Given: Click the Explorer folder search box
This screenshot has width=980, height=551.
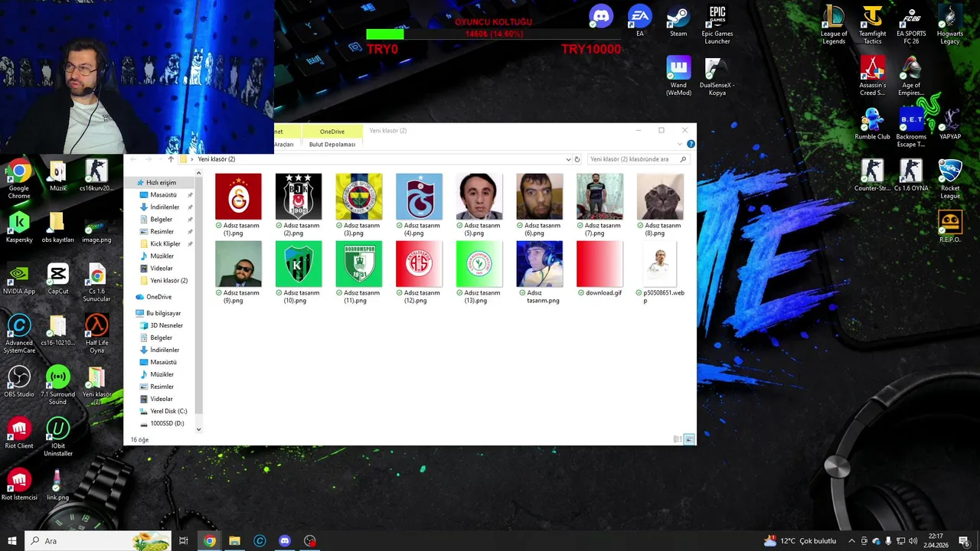Looking at the screenshot, I should (x=639, y=159).
